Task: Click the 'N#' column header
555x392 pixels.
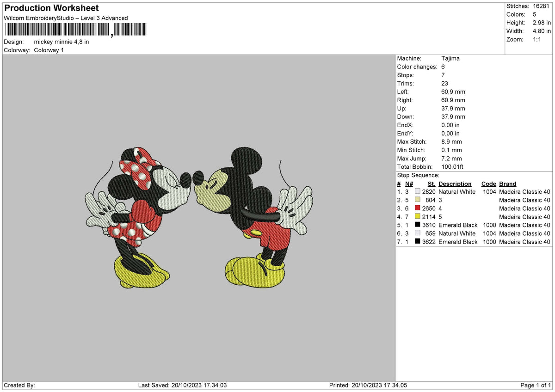Action: pos(409,184)
